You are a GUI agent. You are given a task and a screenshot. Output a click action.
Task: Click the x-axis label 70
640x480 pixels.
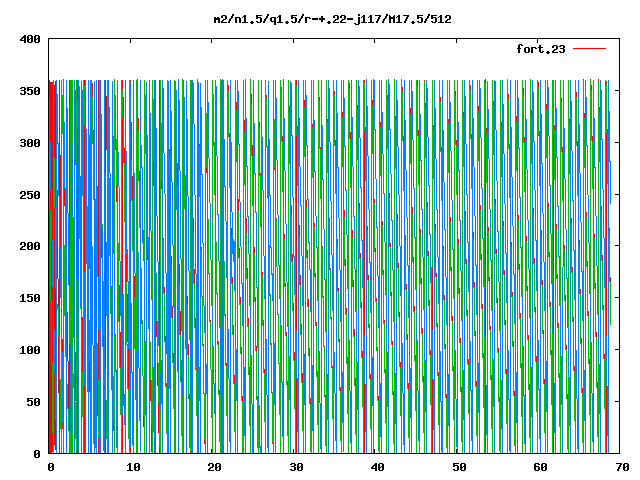pyautogui.click(x=622, y=467)
